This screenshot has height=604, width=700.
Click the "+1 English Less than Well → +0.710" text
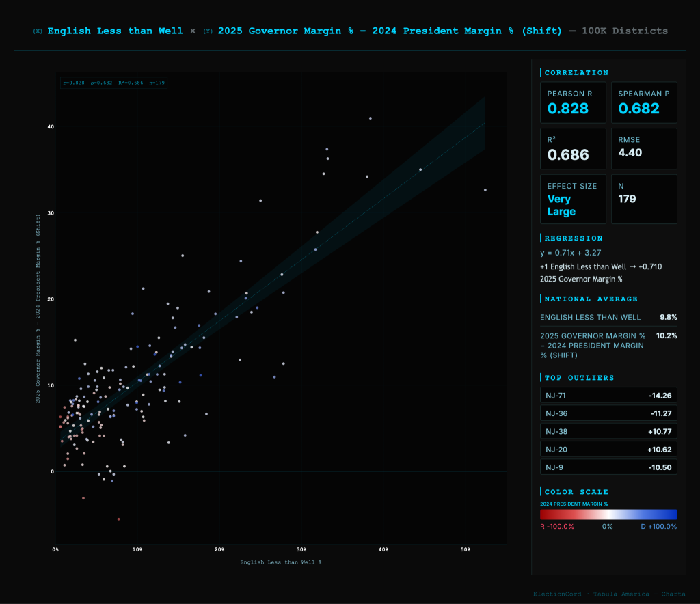pyautogui.click(x=601, y=266)
